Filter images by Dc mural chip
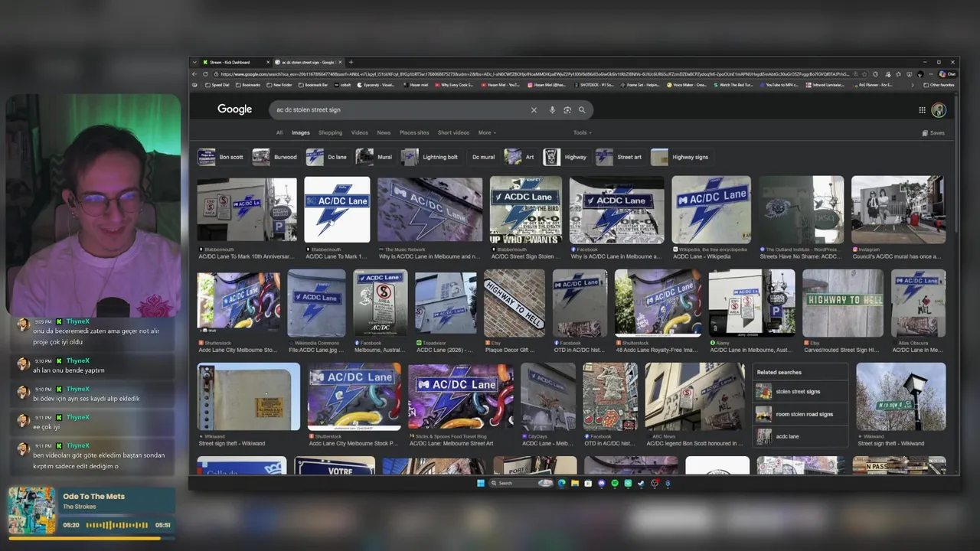 (x=483, y=157)
